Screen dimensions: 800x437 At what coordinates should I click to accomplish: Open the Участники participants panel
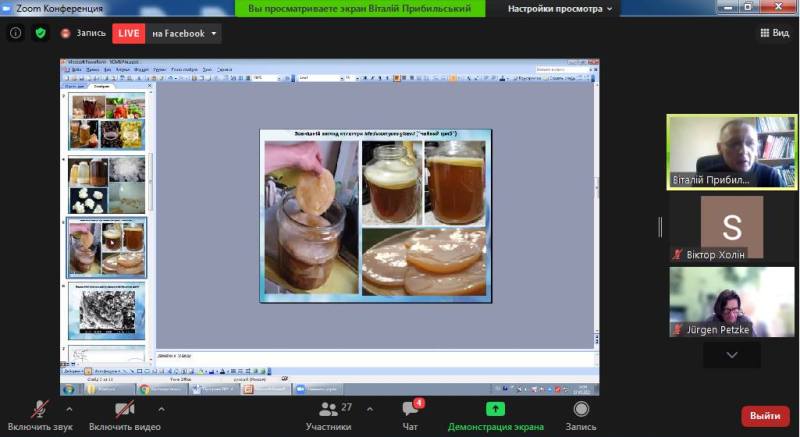[328, 409]
